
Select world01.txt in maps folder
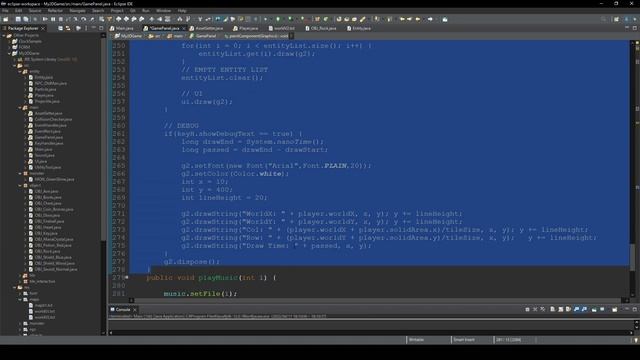(42, 311)
